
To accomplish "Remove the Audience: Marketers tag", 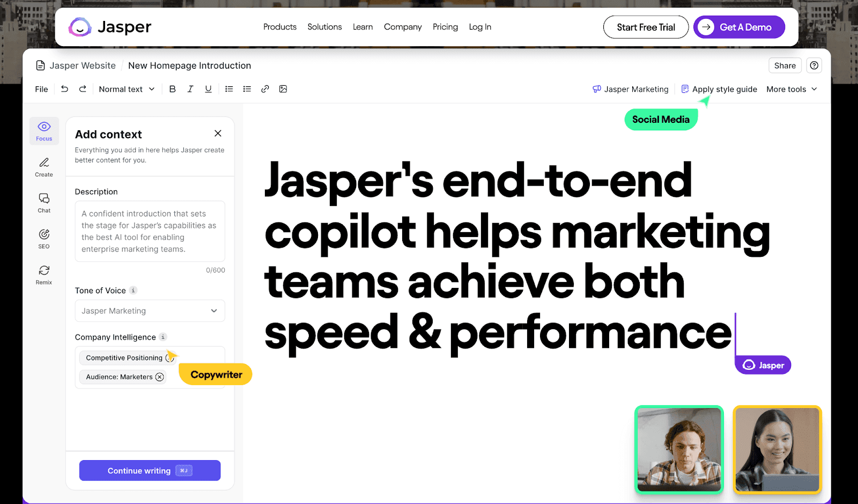I will click(160, 377).
